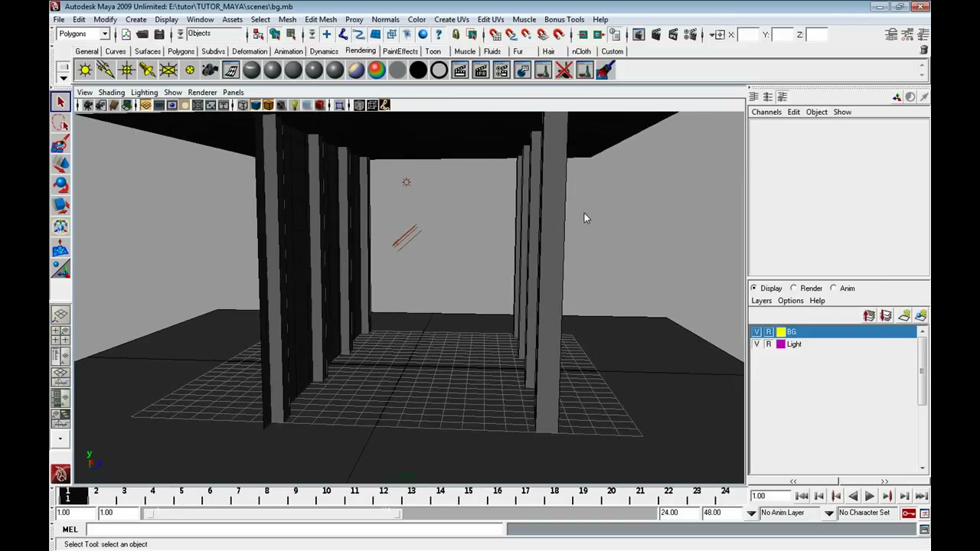The height and width of the screenshot is (551, 980).
Task: Create a camera from the Rendering shelf
Action: (210, 70)
